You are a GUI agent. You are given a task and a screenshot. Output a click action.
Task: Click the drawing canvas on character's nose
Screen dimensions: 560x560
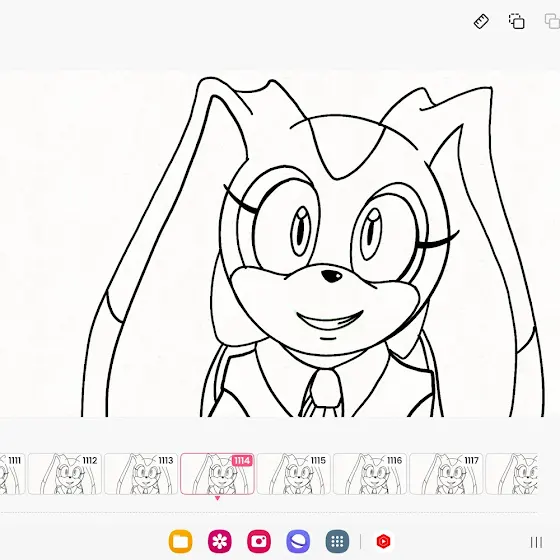(331, 276)
